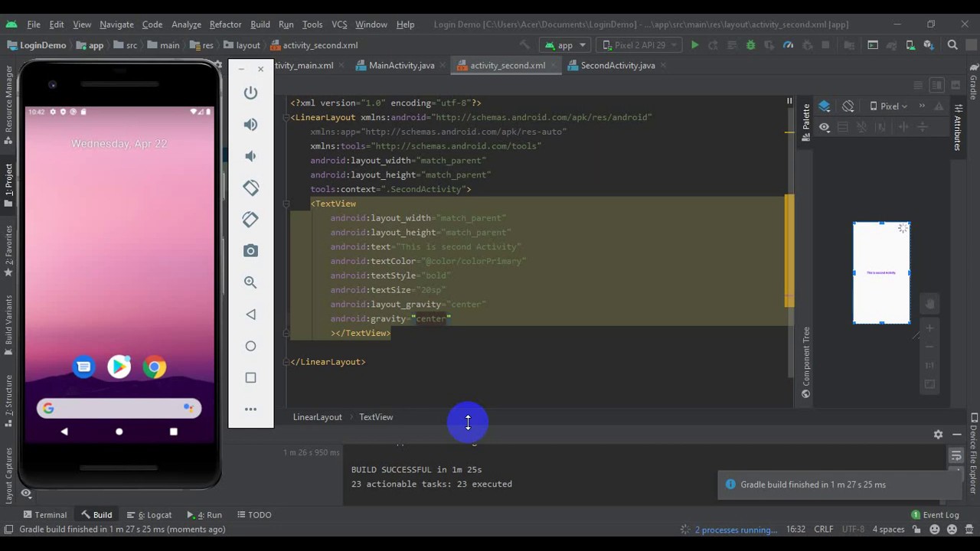Click the Google search bar on emulator

tap(119, 409)
